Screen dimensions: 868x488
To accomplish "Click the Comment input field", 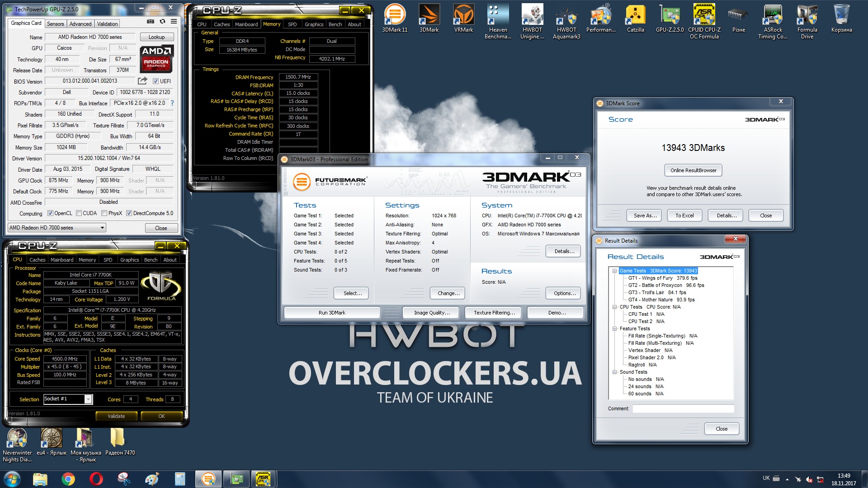I will pyautogui.click(x=683, y=408).
